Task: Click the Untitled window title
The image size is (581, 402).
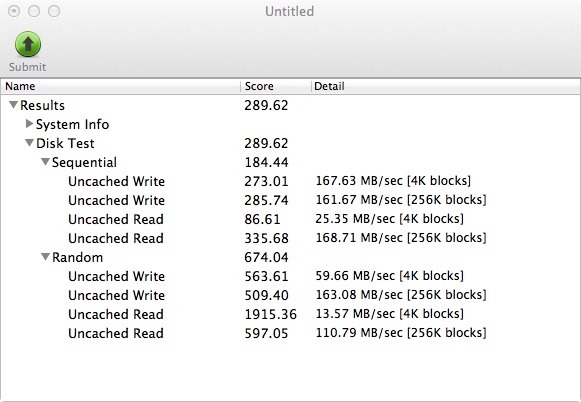Action: (290, 11)
